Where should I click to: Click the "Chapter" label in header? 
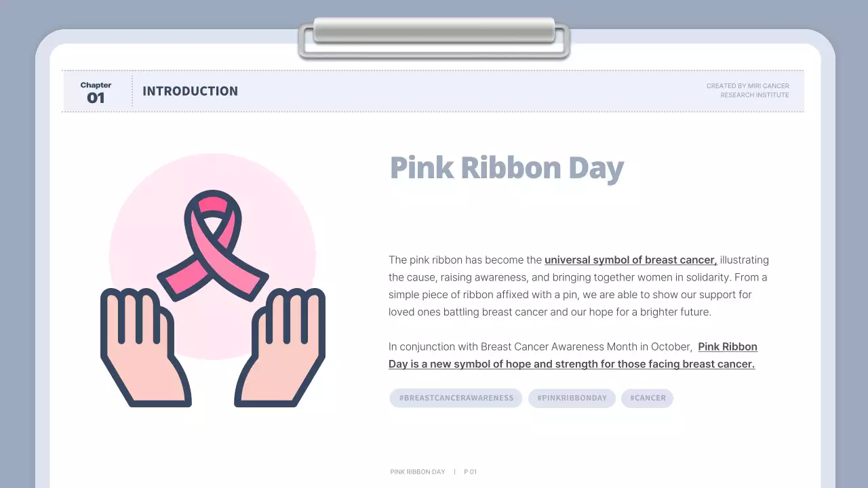coord(96,85)
